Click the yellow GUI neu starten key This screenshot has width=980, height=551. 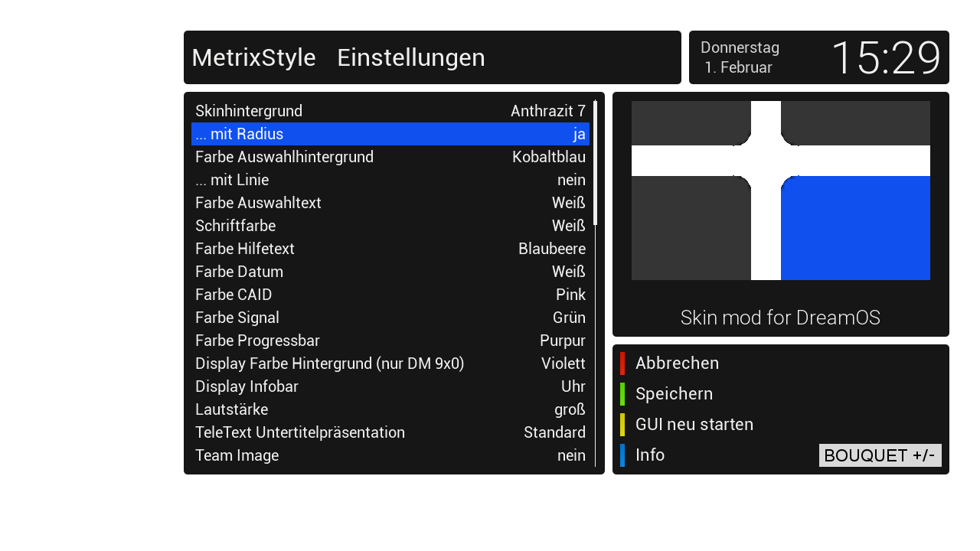tap(622, 425)
